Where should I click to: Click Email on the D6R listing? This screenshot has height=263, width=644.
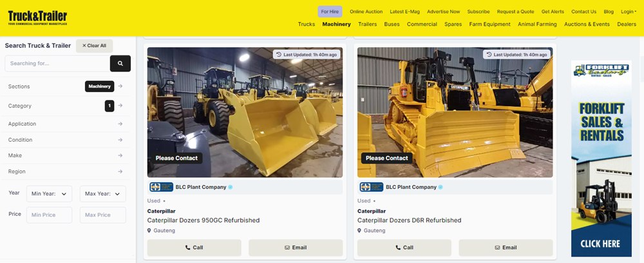point(506,248)
